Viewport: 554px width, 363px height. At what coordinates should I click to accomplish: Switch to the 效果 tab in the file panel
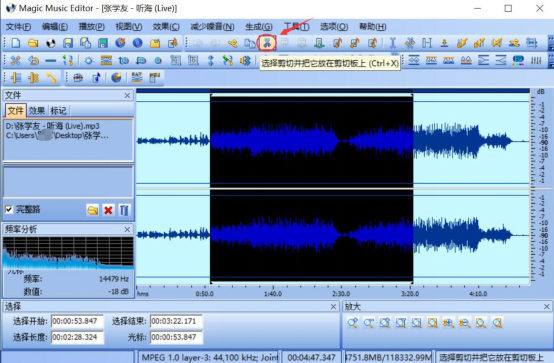(x=37, y=111)
